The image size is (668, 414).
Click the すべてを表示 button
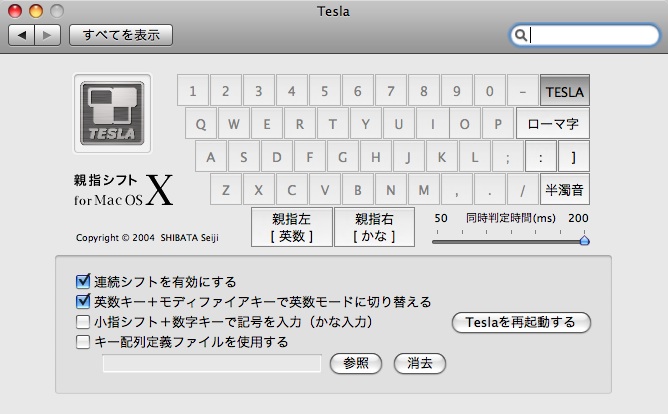click(x=121, y=35)
